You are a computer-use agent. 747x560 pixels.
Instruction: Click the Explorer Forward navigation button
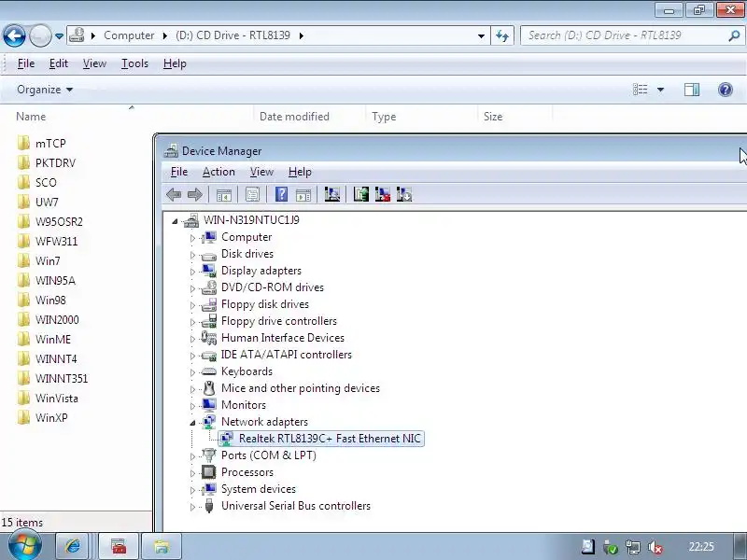tap(40, 35)
